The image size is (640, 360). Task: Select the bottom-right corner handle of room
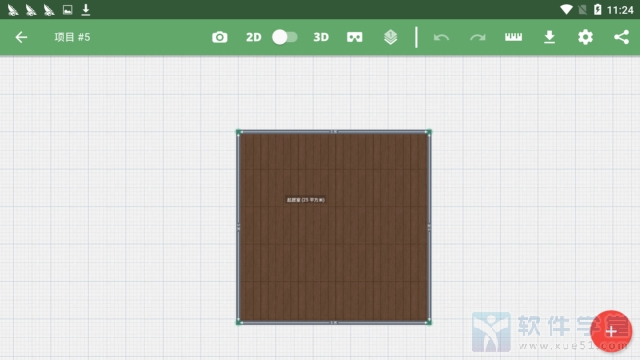[x=429, y=322]
